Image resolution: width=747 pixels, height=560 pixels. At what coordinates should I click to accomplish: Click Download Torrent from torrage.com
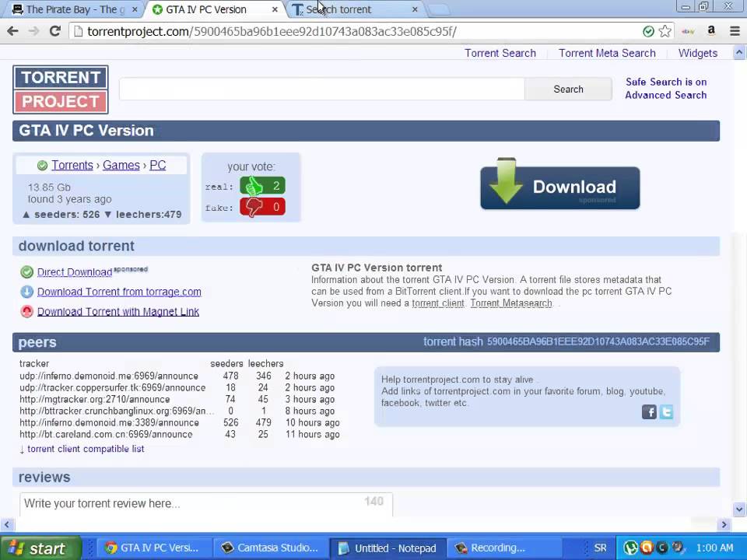pyautogui.click(x=119, y=292)
